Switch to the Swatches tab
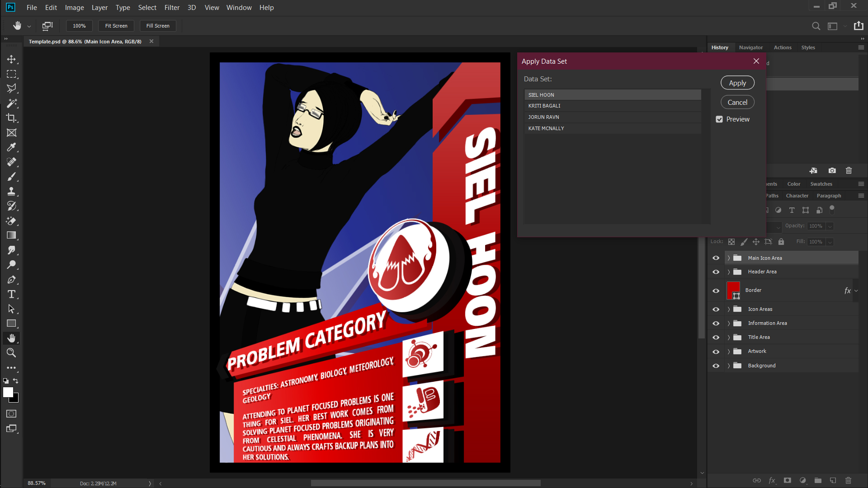 tap(821, 184)
